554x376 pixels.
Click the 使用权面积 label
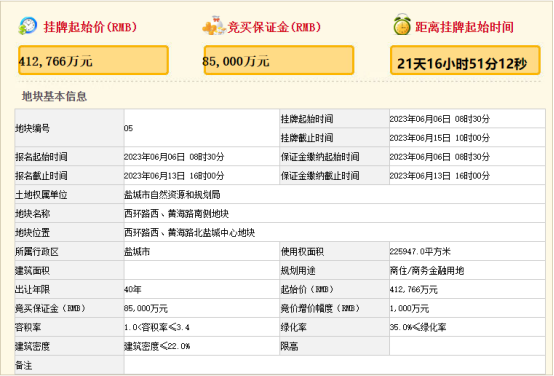302,252
